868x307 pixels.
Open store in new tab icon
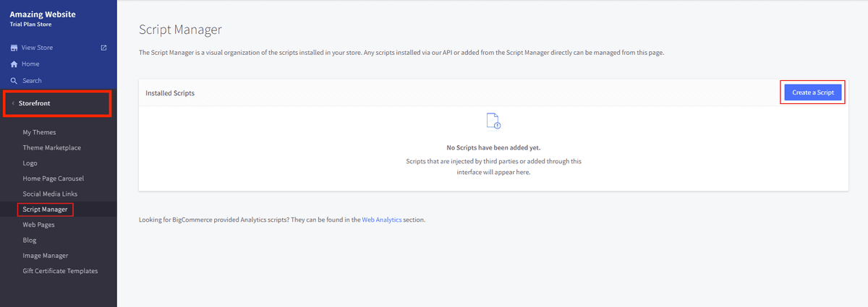103,48
